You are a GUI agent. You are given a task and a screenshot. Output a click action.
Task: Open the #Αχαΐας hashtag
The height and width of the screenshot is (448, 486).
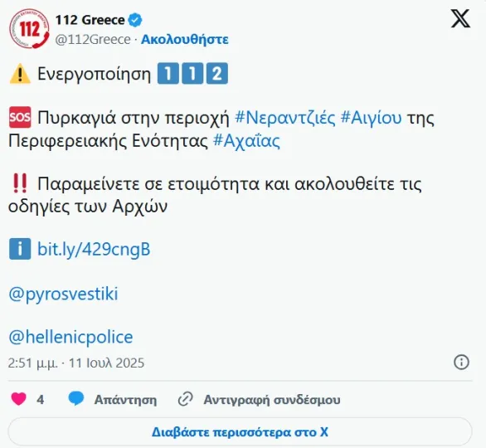(246, 140)
